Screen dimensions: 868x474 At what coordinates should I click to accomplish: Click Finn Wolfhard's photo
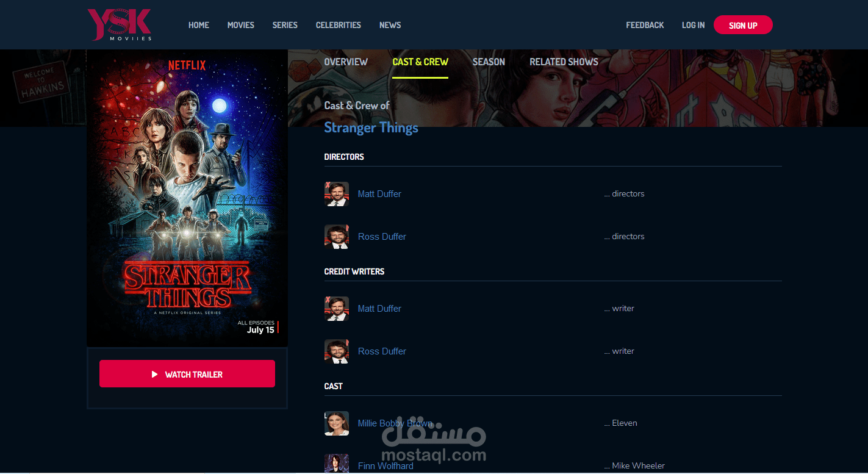(x=337, y=464)
